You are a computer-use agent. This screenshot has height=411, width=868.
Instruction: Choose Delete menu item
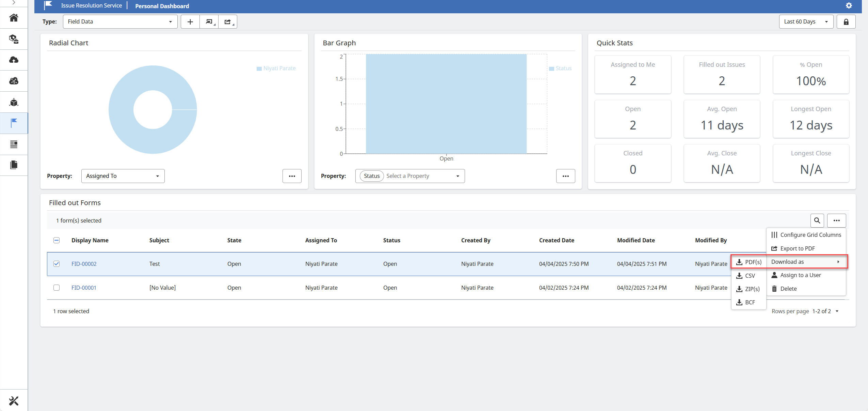806,289
